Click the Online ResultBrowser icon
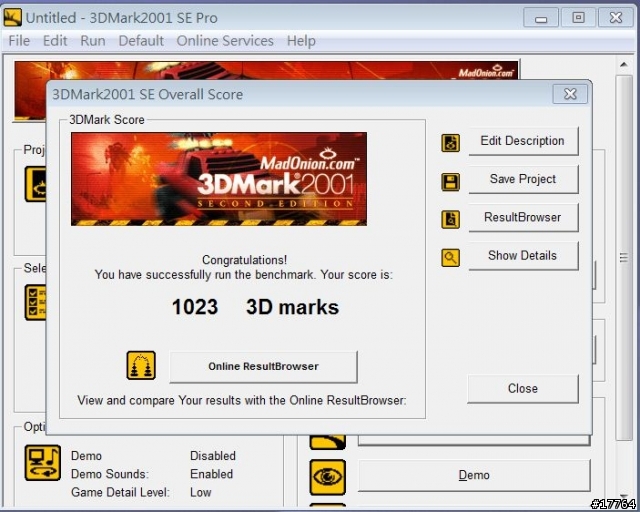Screen dimensions: 640x512 coord(141,365)
